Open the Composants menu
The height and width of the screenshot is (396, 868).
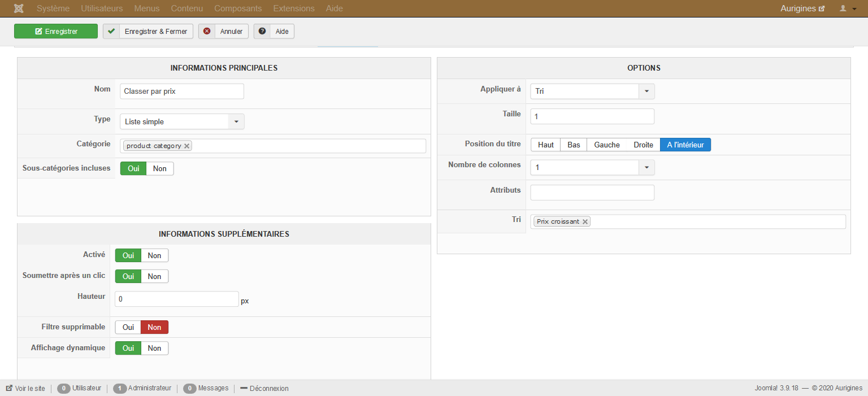(238, 8)
